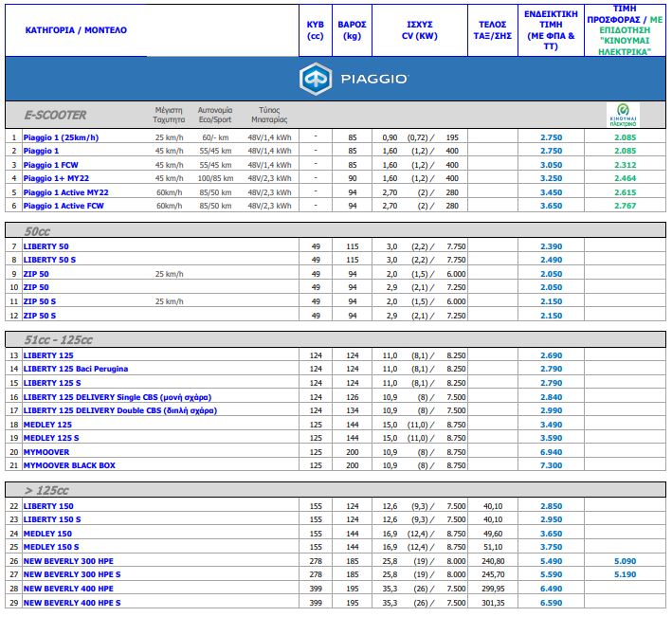Click the 2.690 price of LIBERTY 125
The height and width of the screenshot is (617, 672).
(x=551, y=355)
